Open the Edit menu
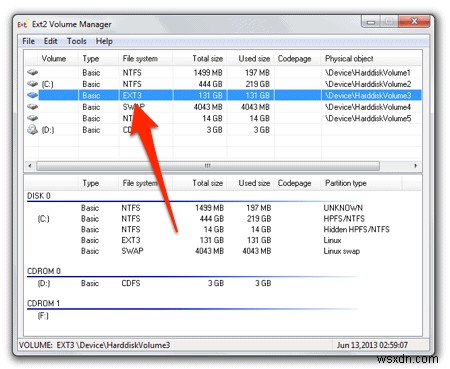This screenshot has width=450, height=369. [50, 41]
